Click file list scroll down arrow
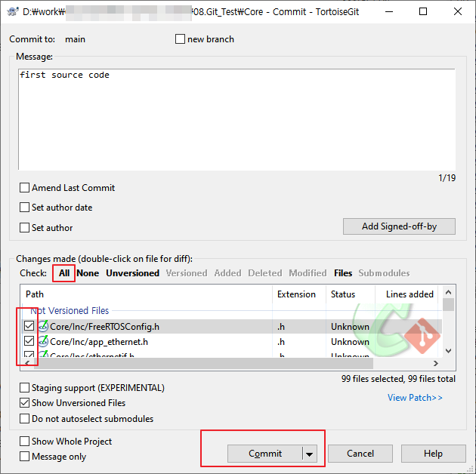476x474 pixels. [x=448, y=350]
